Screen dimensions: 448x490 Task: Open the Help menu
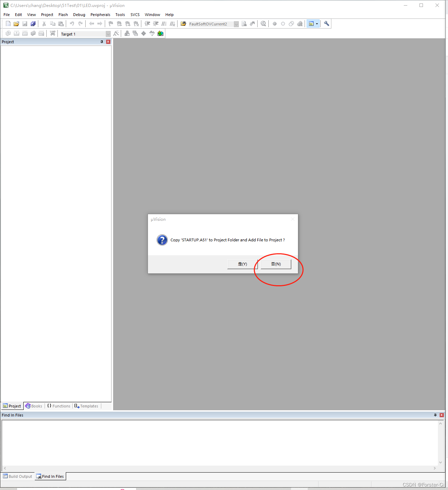170,15
